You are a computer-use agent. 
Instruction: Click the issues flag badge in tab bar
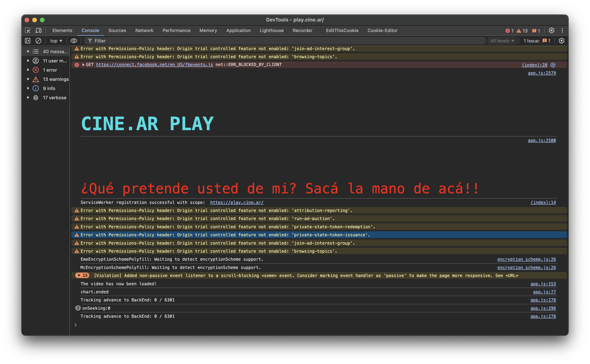pos(536,31)
